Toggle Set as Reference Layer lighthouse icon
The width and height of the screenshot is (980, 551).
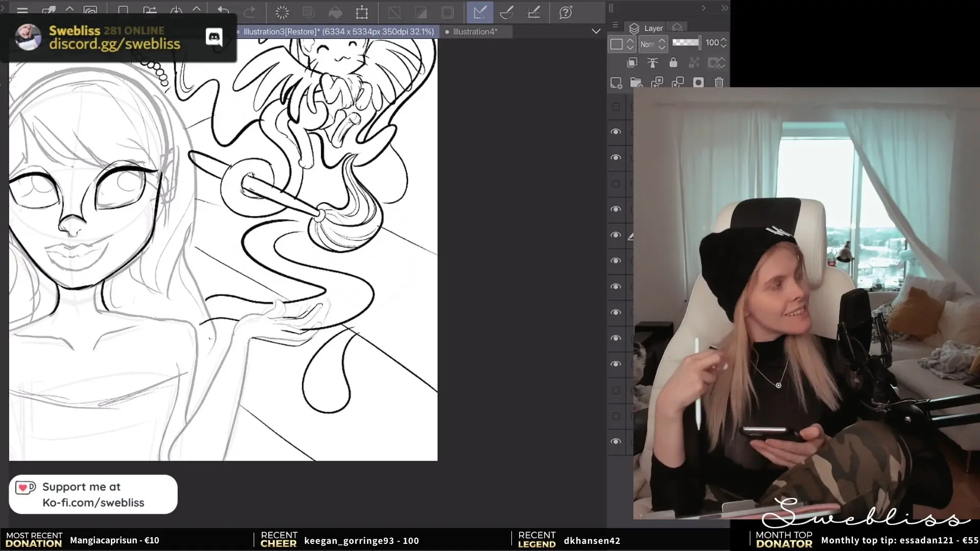pyautogui.click(x=653, y=63)
